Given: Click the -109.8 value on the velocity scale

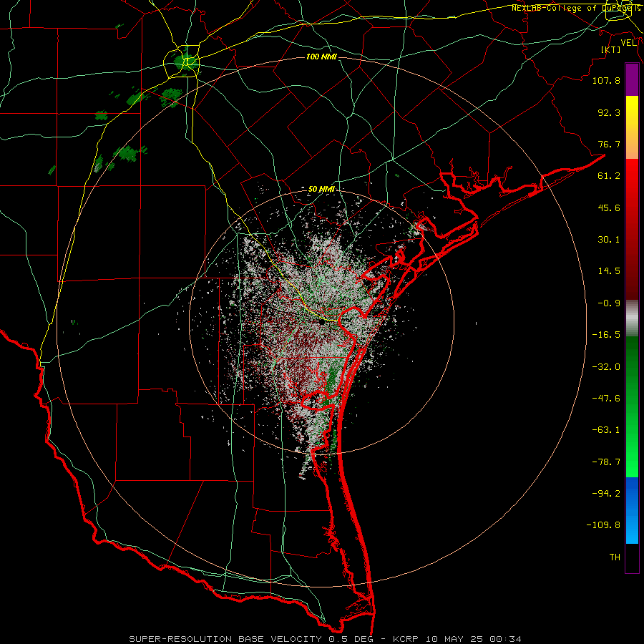Looking at the screenshot, I should 603,525.
